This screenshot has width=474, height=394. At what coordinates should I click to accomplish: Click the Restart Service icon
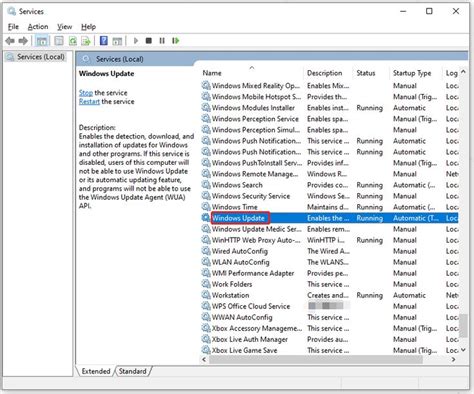pyautogui.click(x=176, y=41)
